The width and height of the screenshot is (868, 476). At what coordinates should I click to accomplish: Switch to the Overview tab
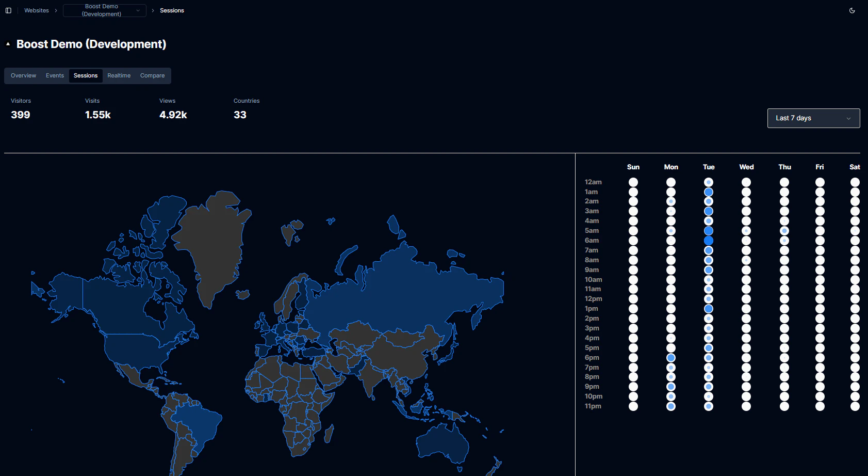pos(24,75)
